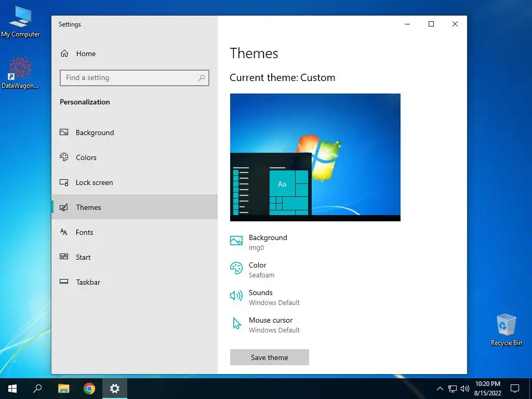Viewport: 532px width, 399px height.
Task: Click the teal Mouse cursor arrow icon
Action: point(237,323)
